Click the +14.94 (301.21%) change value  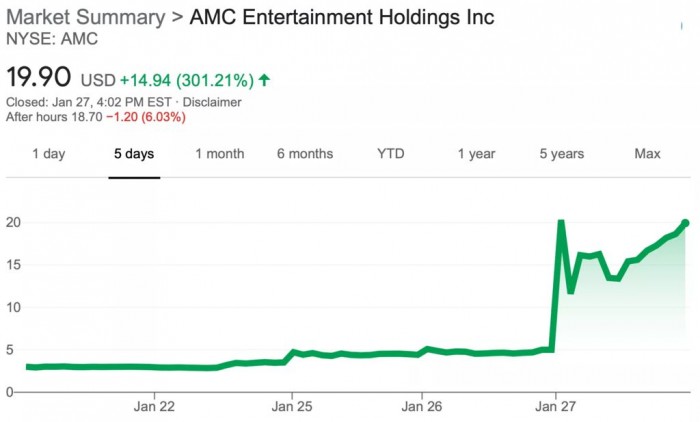coord(187,80)
